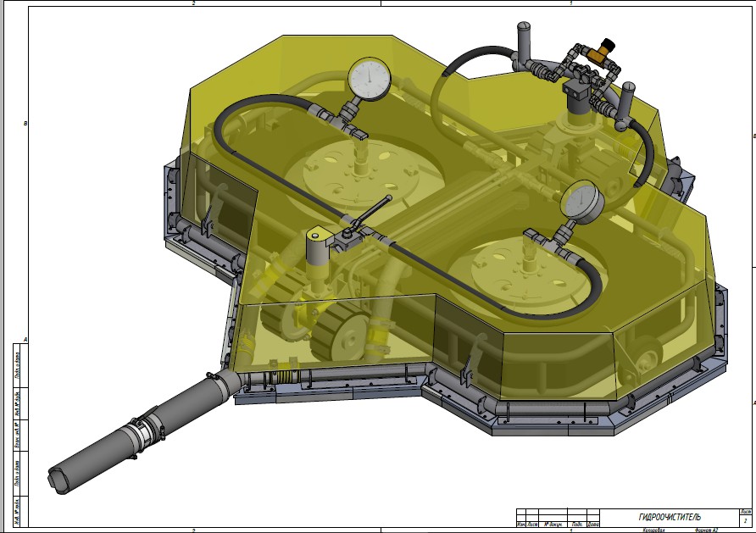The height and width of the screenshot is (533, 756).
Task: Click the Формат А2 label
Action: [x=706, y=530]
